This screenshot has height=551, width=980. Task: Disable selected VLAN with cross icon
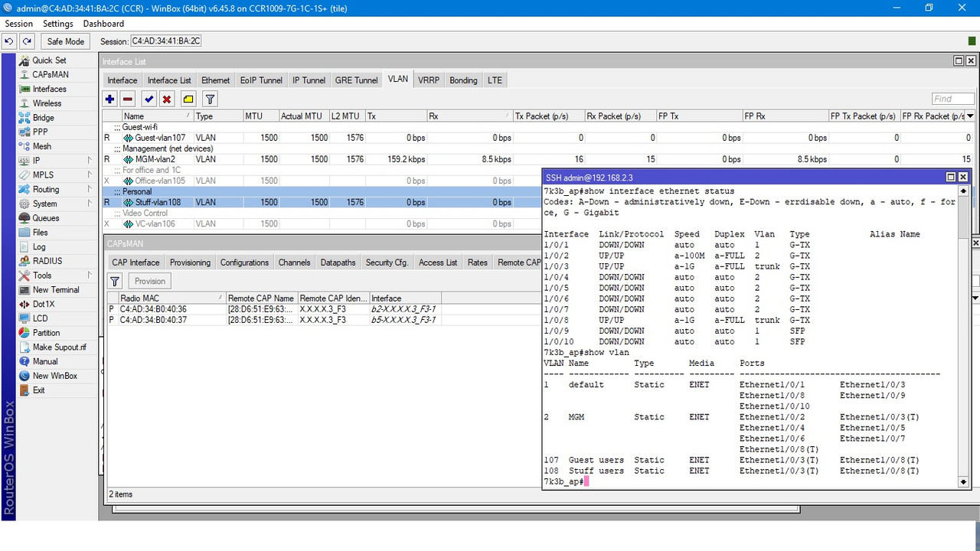coord(167,99)
